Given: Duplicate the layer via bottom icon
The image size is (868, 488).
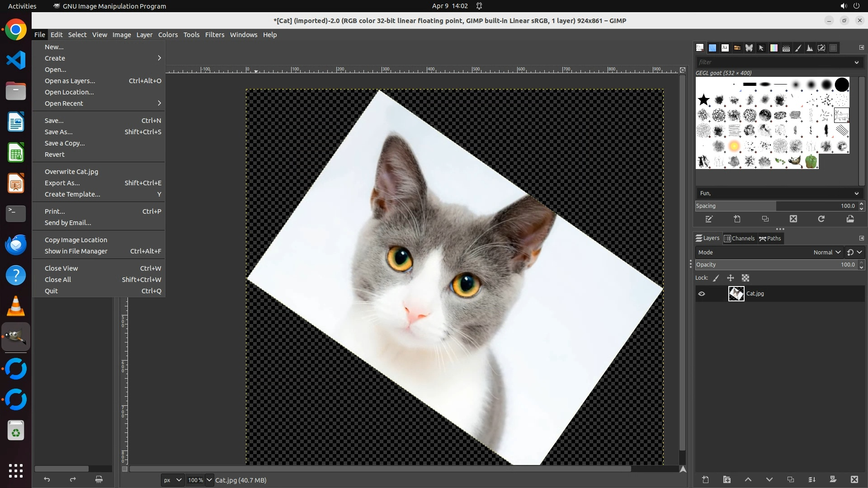Looking at the screenshot, I should click(x=790, y=479).
